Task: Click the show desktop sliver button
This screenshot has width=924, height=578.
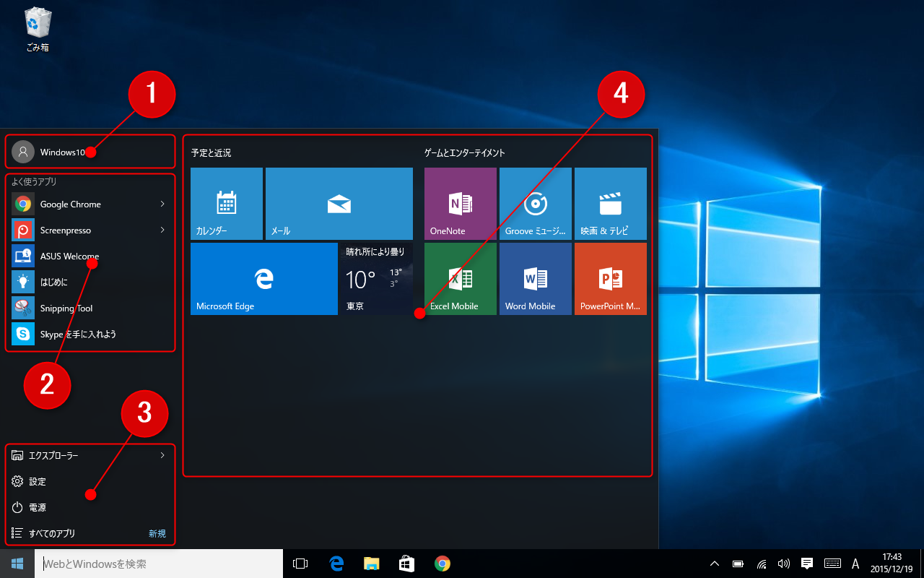Action: 921,564
